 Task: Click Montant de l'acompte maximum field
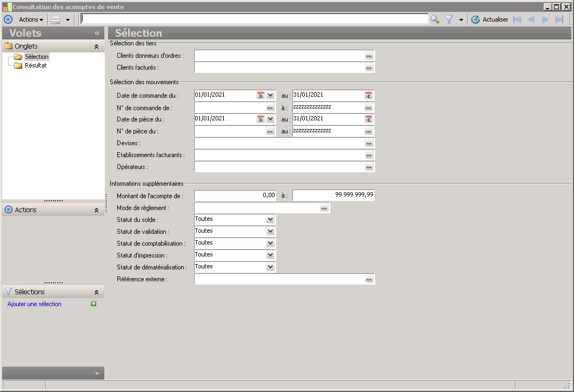(333, 195)
